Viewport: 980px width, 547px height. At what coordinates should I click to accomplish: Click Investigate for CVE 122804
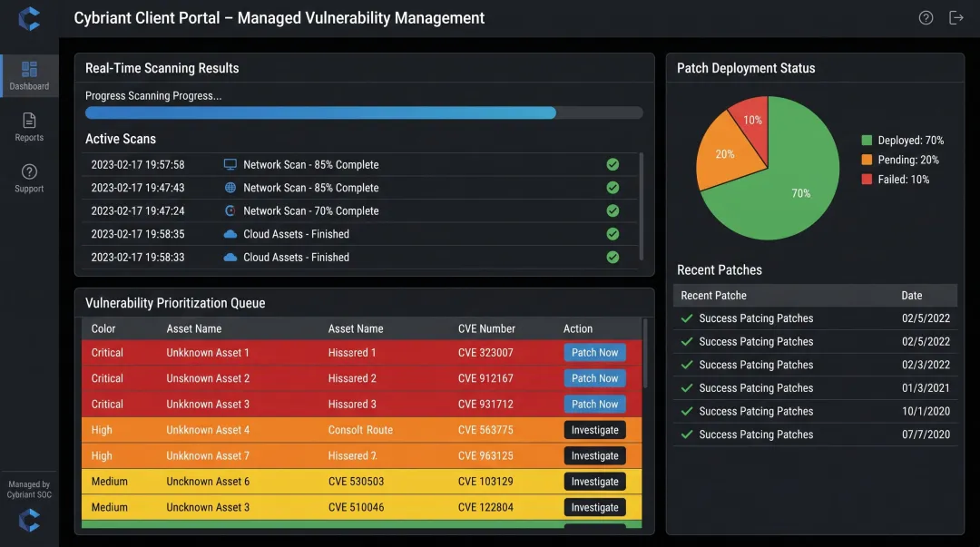pyautogui.click(x=594, y=507)
